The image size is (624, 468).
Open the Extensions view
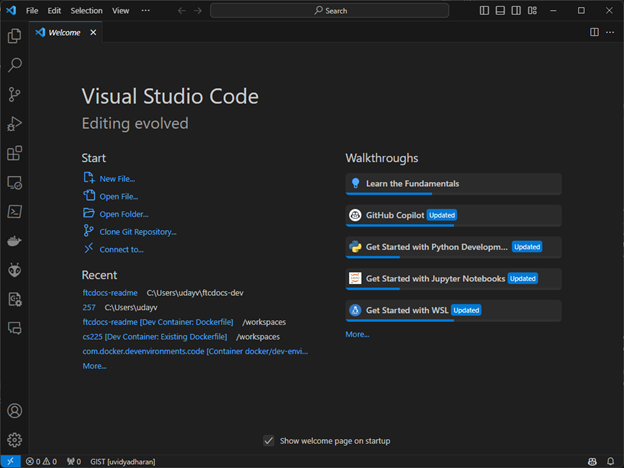[x=14, y=153]
